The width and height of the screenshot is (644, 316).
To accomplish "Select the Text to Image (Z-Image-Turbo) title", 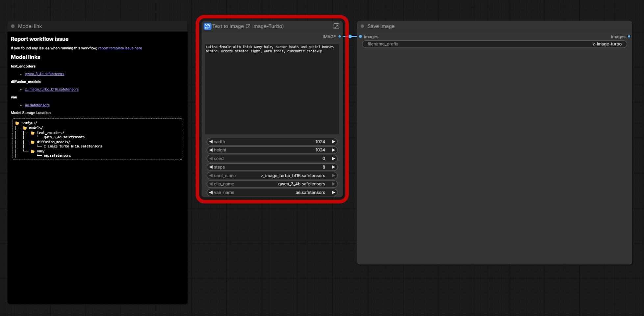I will tap(248, 26).
